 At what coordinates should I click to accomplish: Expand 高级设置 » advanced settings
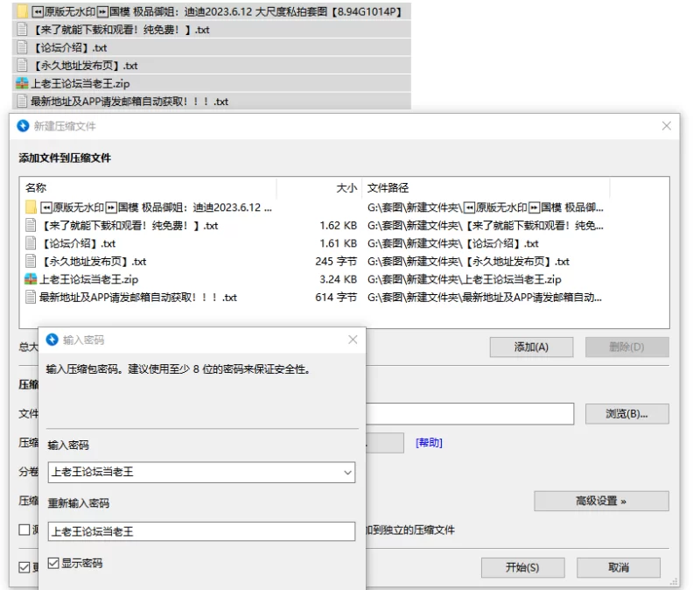click(x=601, y=501)
